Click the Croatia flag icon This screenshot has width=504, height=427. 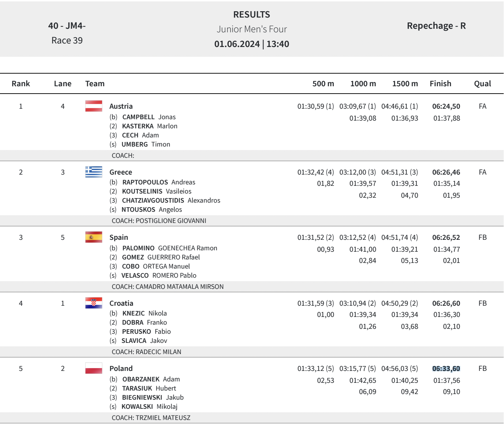click(94, 303)
